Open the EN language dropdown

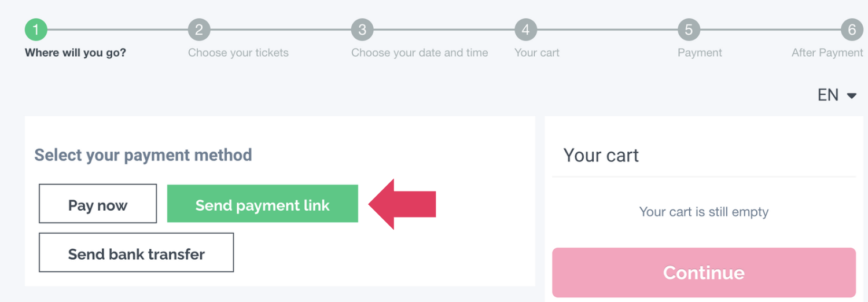click(x=828, y=95)
